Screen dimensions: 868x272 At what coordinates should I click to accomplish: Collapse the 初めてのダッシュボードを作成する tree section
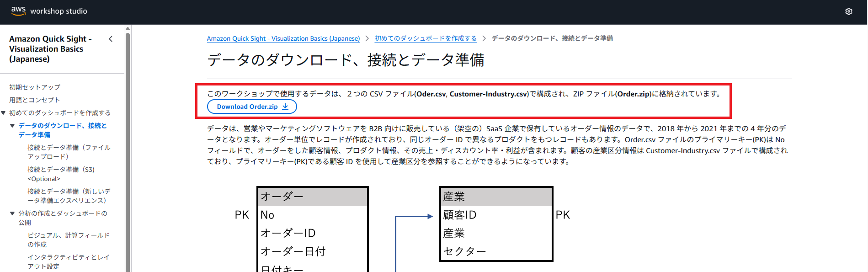click(4, 113)
